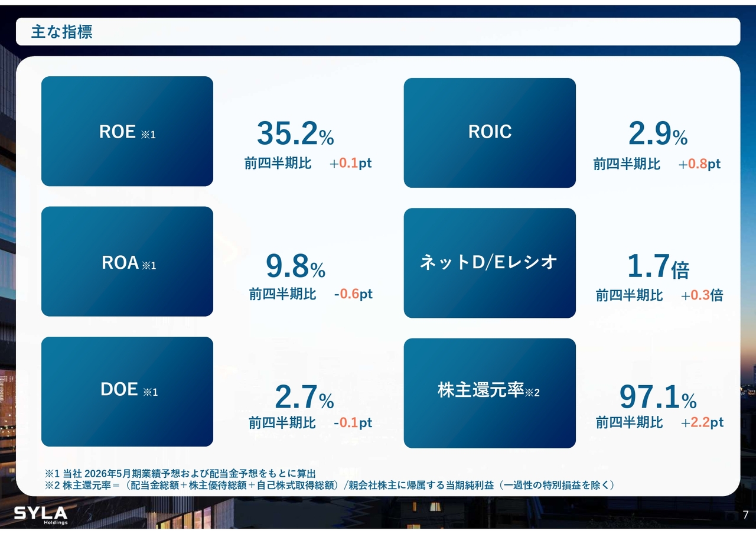756x534 pixels.
Task: Click the ※2 株主還元率 footnote line
Action: click(x=331, y=486)
